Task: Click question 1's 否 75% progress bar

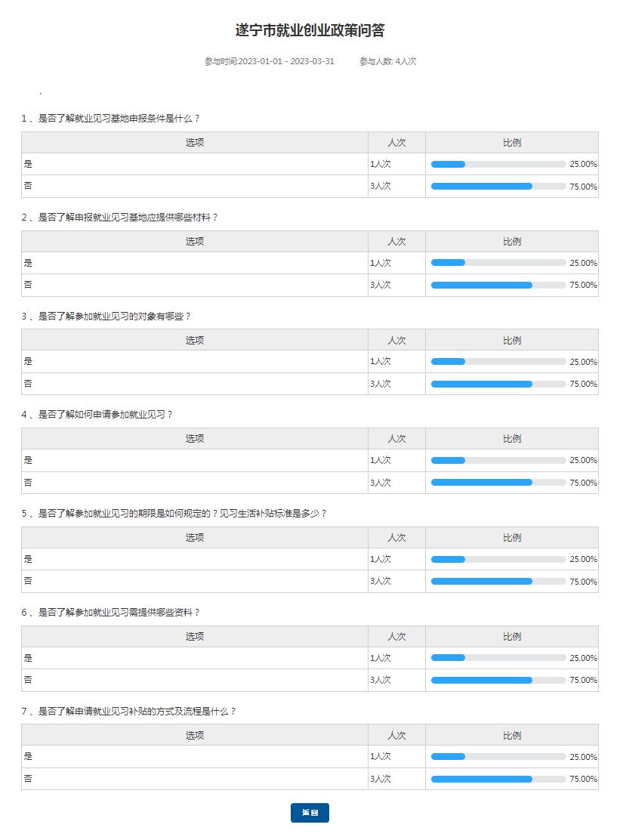Action: (x=498, y=186)
